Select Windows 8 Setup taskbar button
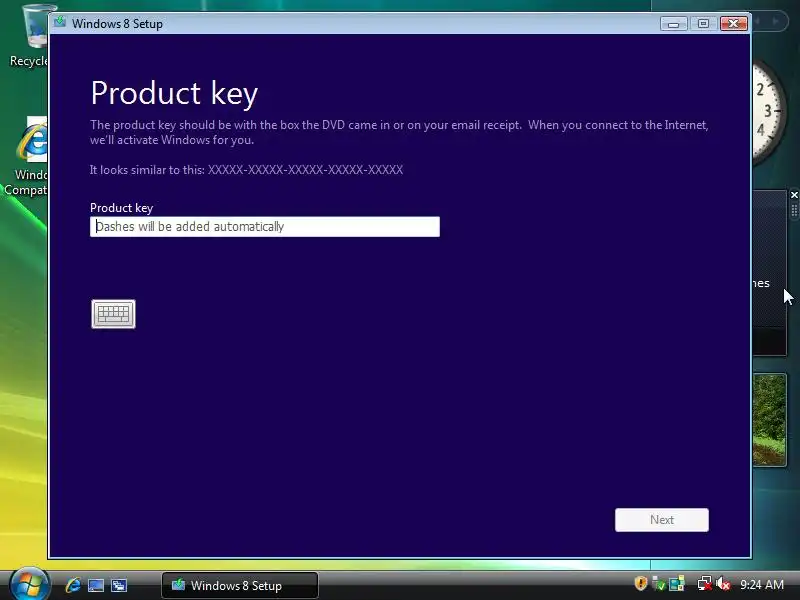This screenshot has width=800, height=600. (x=240, y=585)
